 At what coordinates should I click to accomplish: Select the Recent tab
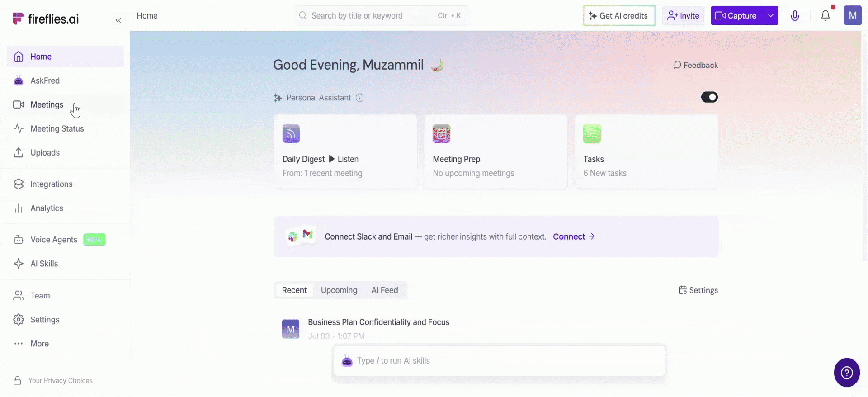click(x=294, y=290)
